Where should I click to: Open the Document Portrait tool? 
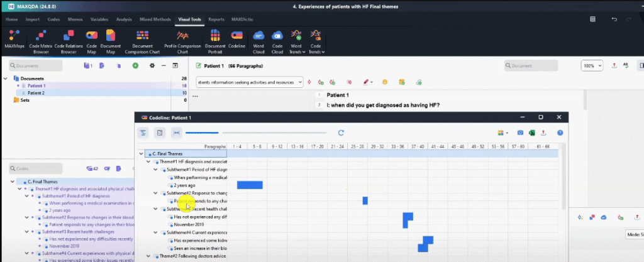(x=215, y=41)
